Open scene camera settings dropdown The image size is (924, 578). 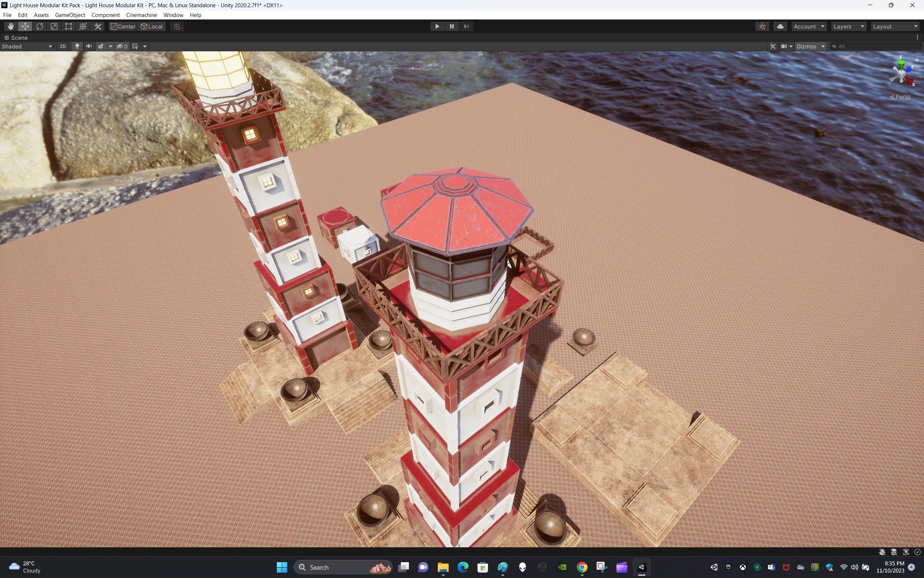pyautogui.click(x=787, y=46)
